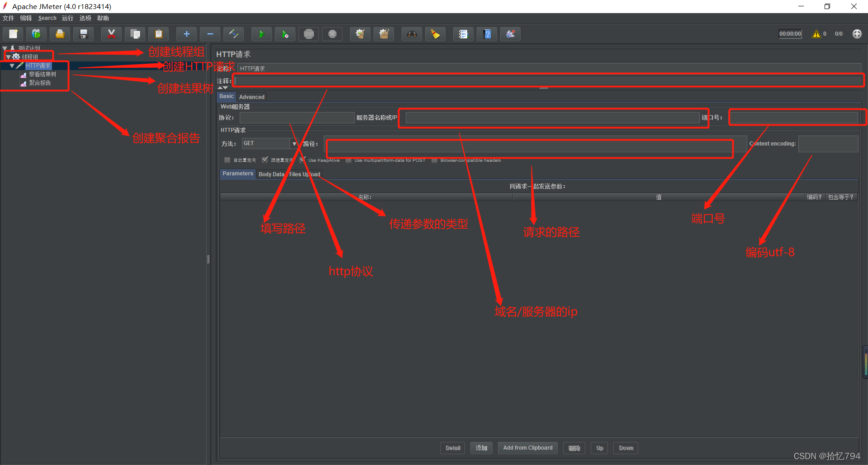Switch to the Body Data tab
This screenshot has width=868, height=465.
point(271,174)
